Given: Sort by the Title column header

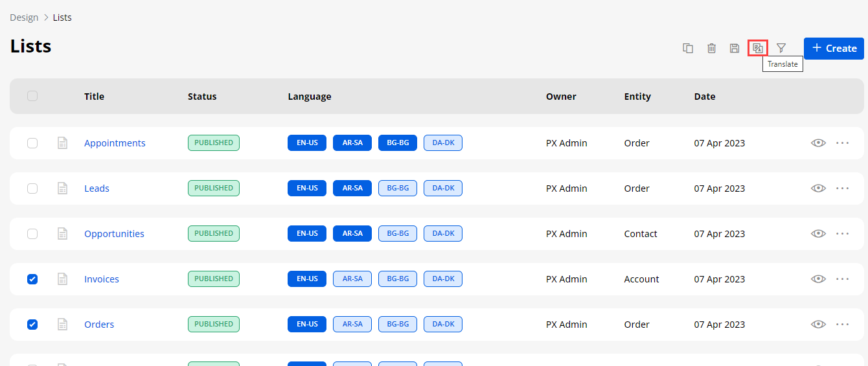Looking at the screenshot, I should (x=94, y=97).
